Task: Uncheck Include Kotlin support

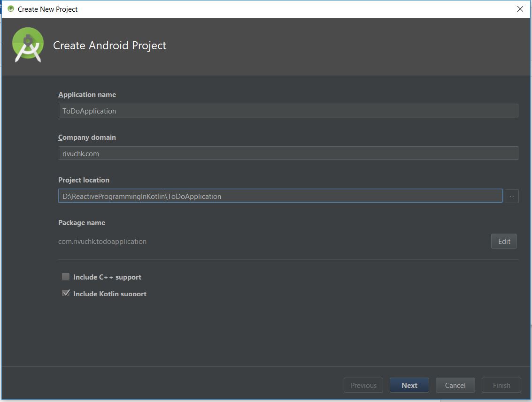Action: [x=66, y=293]
